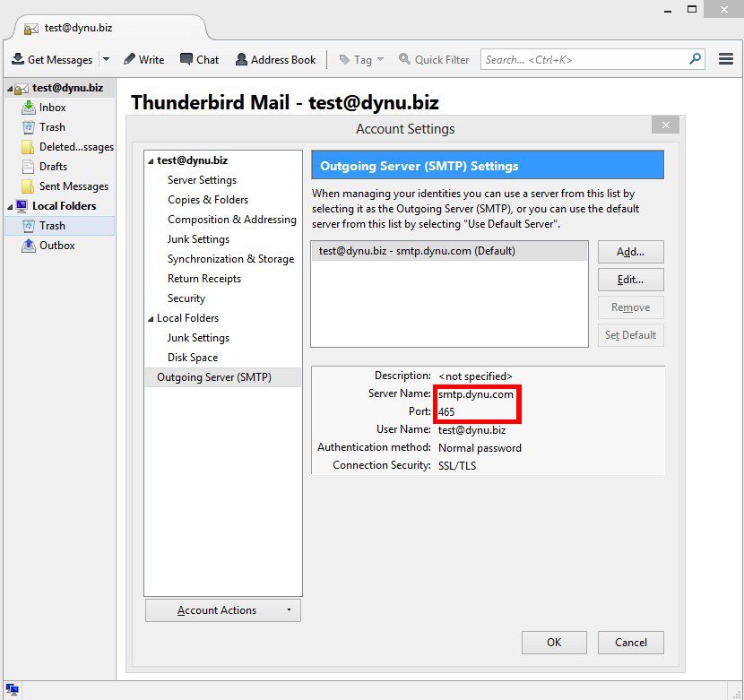Viewport: 744px width, 700px height.
Task: Open the Drafts folder
Action: (53, 167)
